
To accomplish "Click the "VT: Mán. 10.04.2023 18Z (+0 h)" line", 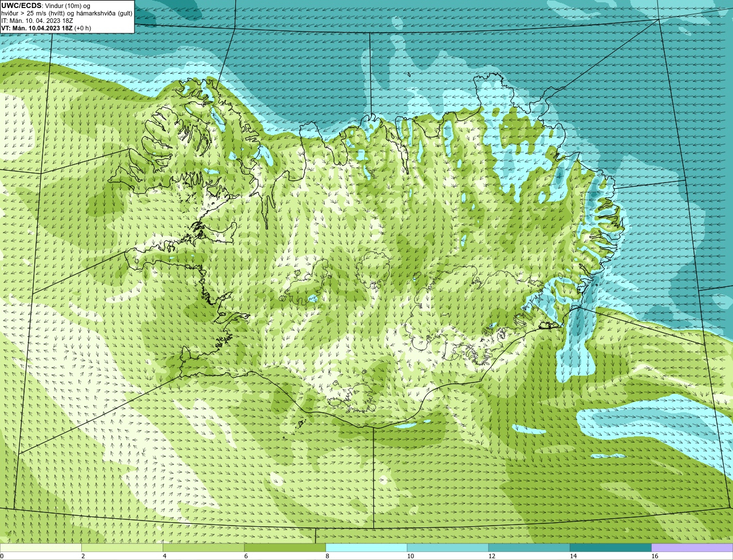I will (x=46, y=28).
